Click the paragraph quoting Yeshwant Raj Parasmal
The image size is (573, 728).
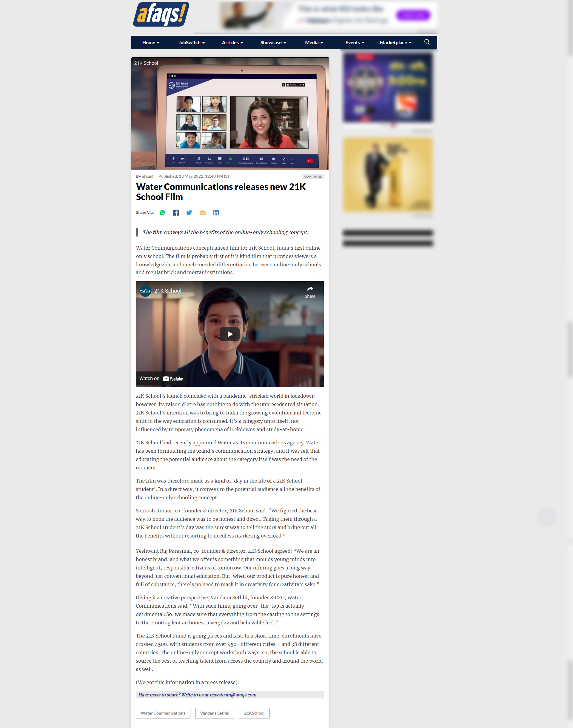[227, 568]
